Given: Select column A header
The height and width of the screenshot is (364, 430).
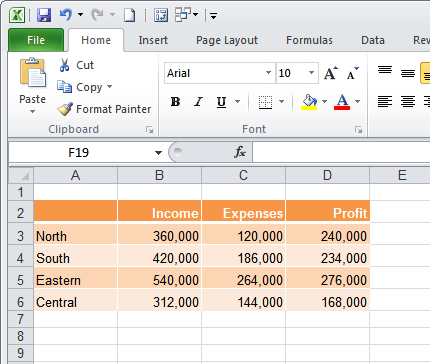Looking at the screenshot, I should [x=76, y=175].
